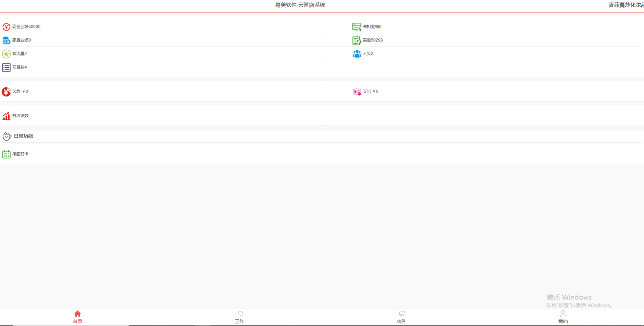This screenshot has height=326, width=644.
Task: Click the red yen icon for 现金业绩
Action: (6, 27)
